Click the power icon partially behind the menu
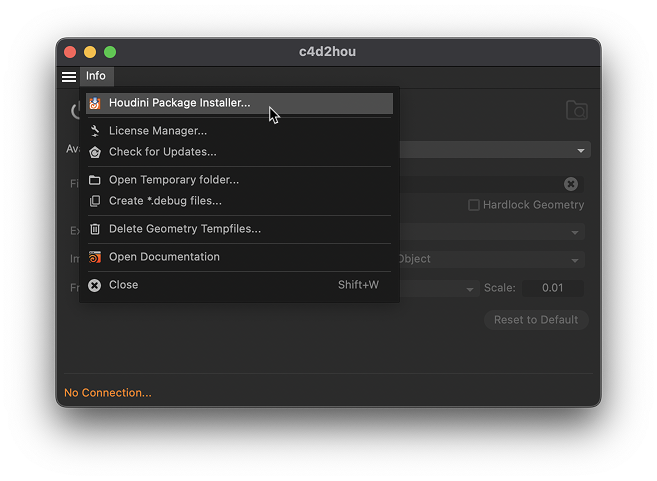The width and height of the screenshot is (657, 481). pyautogui.click(x=75, y=111)
